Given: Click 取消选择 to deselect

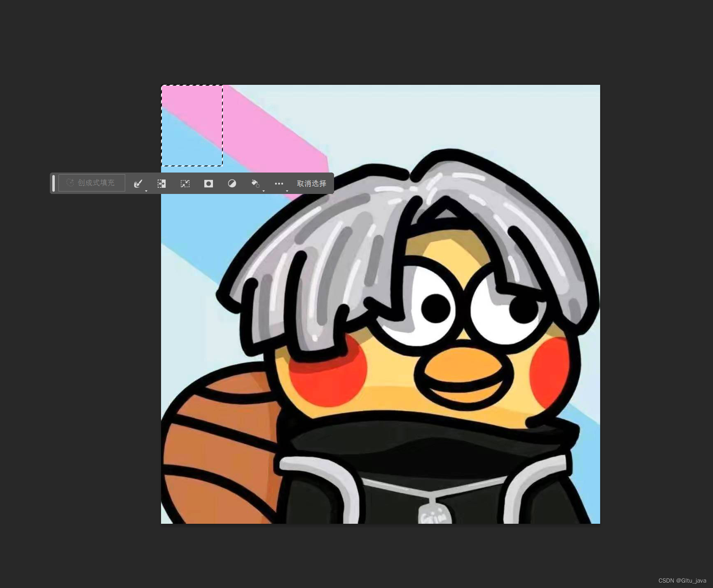Looking at the screenshot, I should point(311,184).
